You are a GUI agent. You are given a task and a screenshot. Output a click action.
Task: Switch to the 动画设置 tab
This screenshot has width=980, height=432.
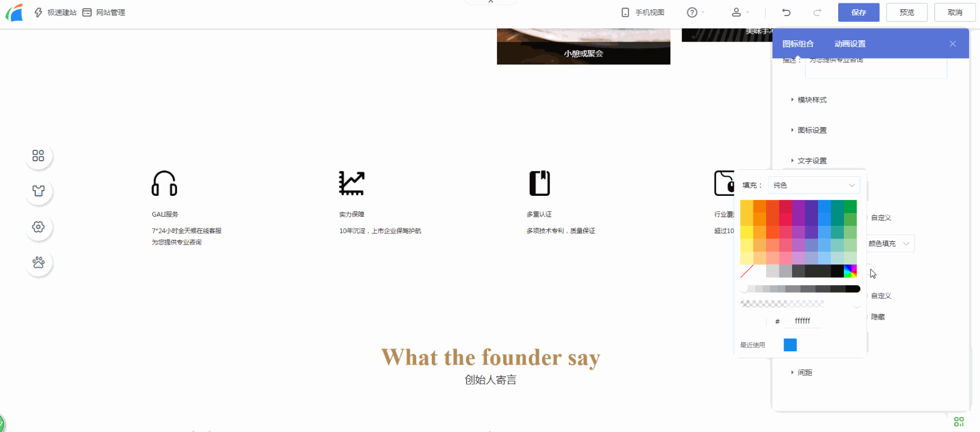[x=850, y=44]
